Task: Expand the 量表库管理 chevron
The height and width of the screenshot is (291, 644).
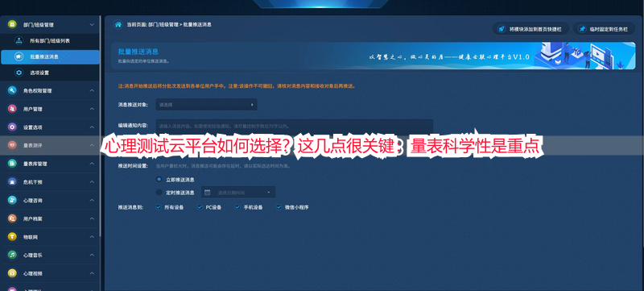Action: (92, 164)
